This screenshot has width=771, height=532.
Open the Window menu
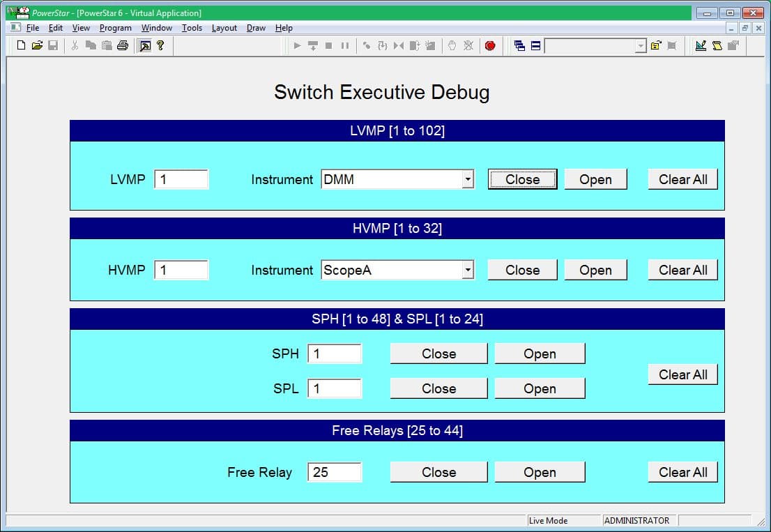click(x=157, y=27)
